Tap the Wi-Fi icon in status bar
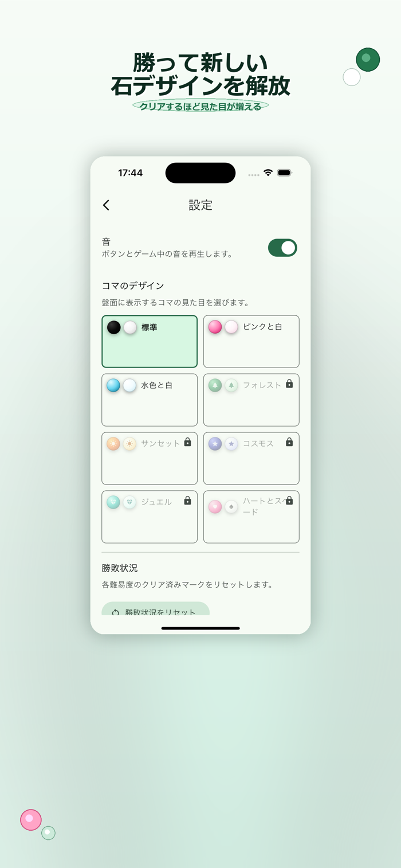The image size is (401, 868). click(x=268, y=173)
